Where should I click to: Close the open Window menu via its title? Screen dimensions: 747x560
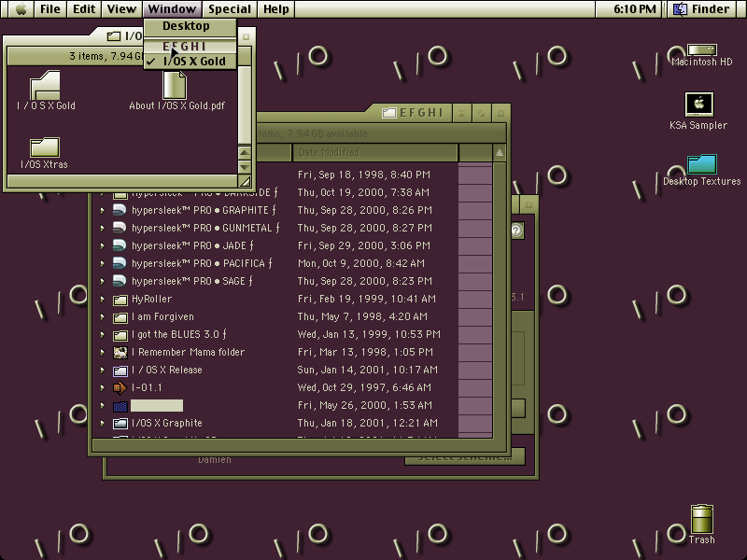[172, 9]
